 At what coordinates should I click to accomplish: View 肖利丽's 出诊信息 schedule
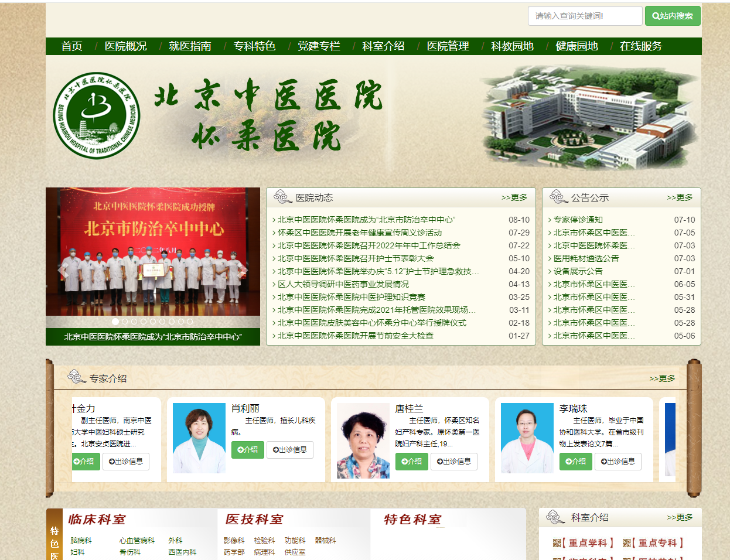290,450
